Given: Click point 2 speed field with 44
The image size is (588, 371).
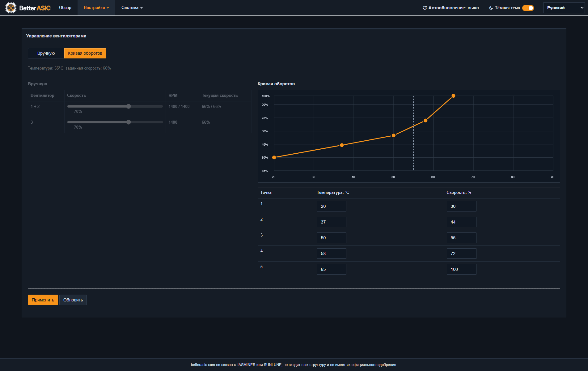Looking at the screenshot, I should (461, 222).
